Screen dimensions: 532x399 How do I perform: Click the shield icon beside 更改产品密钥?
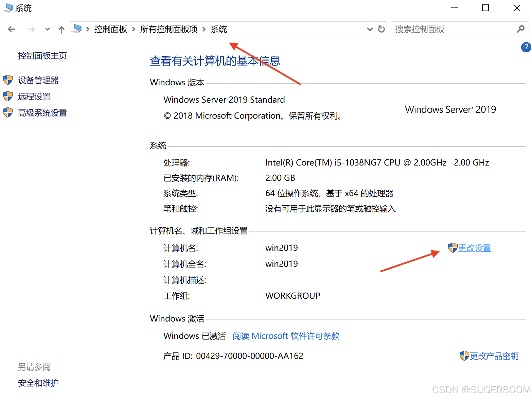[464, 356]
